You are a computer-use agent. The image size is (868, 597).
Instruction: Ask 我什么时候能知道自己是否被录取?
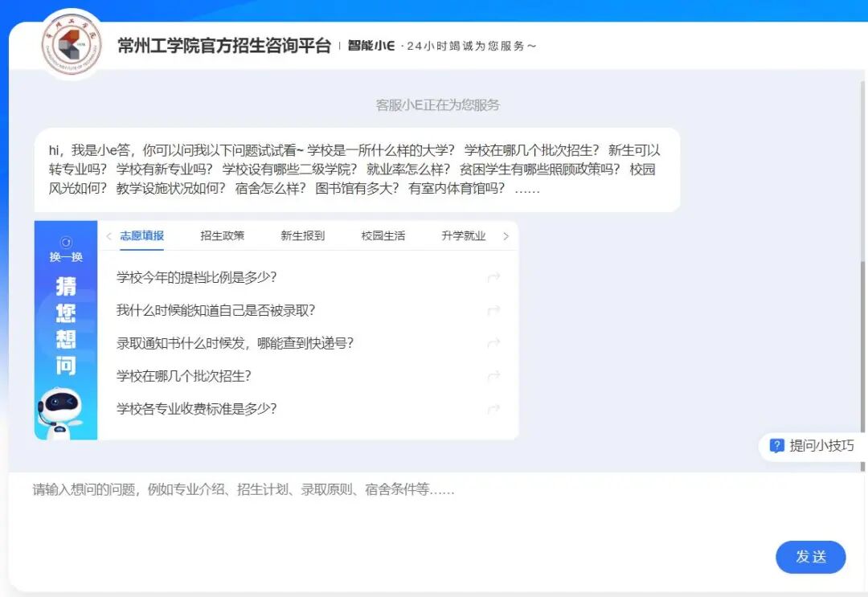216,310
